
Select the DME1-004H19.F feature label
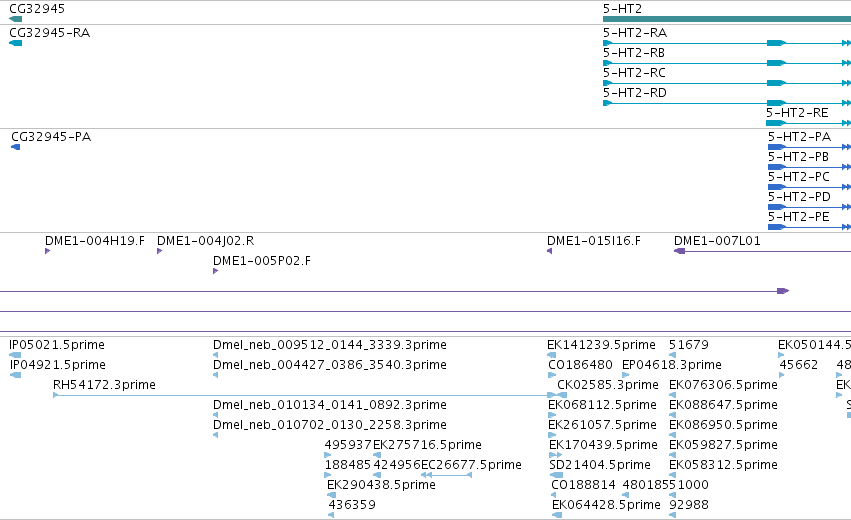pyautogui.click(x=94, y=241)
